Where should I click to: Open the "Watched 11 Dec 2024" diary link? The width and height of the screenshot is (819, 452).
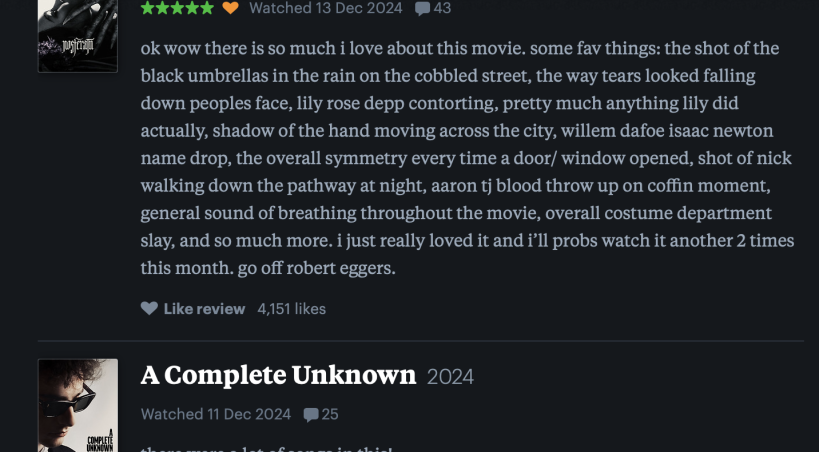point(215,414)
